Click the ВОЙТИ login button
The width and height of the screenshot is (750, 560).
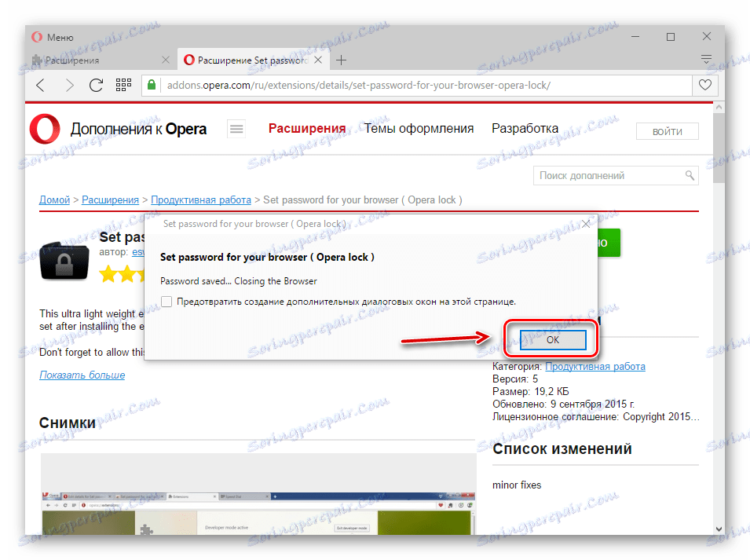pos(668,131)
